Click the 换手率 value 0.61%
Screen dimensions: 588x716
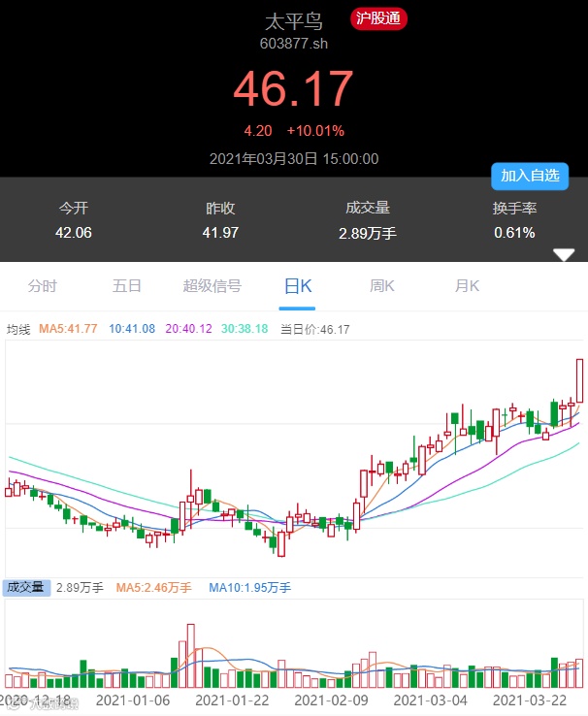pyautogui.click(x=514, y=233)
